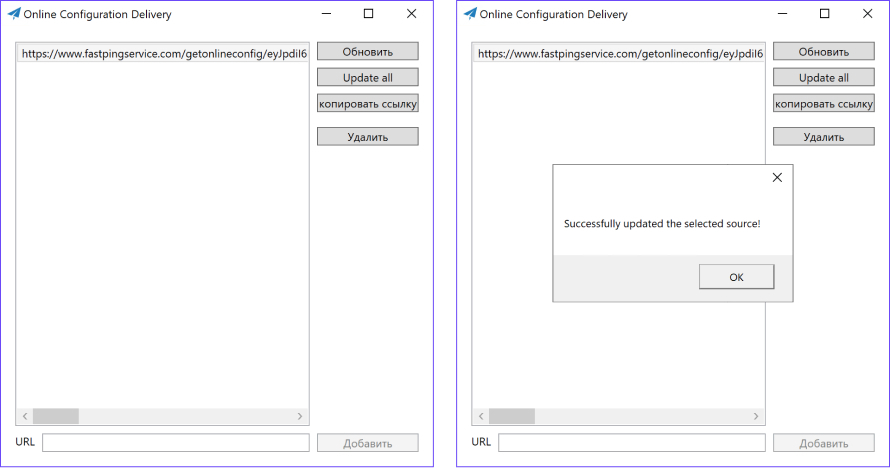This screenshot has height=468, width=890.
Task: Click Обновить in the window without a dialog
Action: pyautogui.click(x=368, y=52)
